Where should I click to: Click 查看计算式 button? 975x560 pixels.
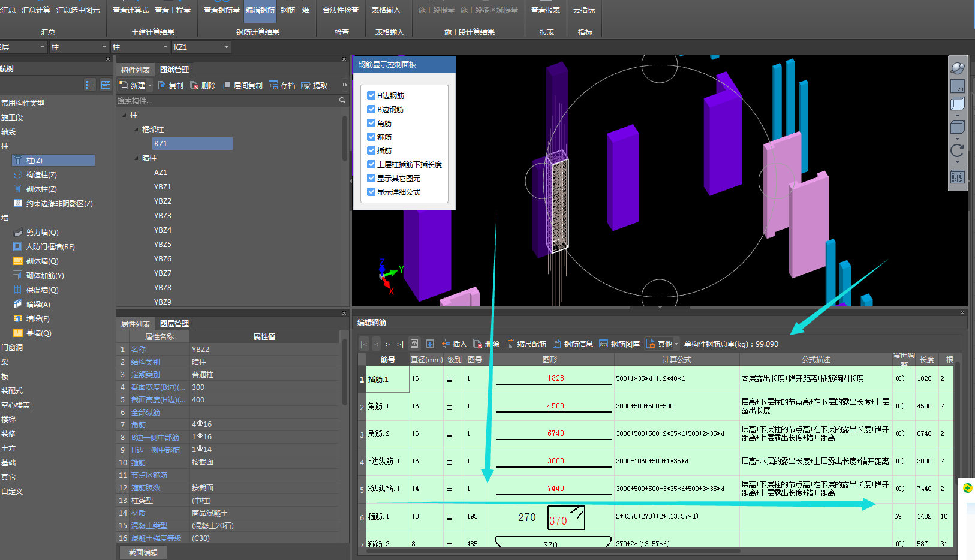coord(131,10)
